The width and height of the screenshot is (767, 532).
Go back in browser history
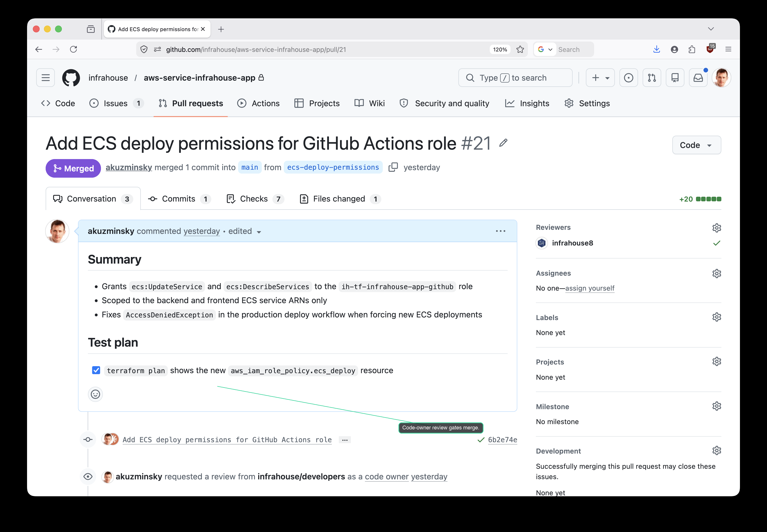click(39, 49)
